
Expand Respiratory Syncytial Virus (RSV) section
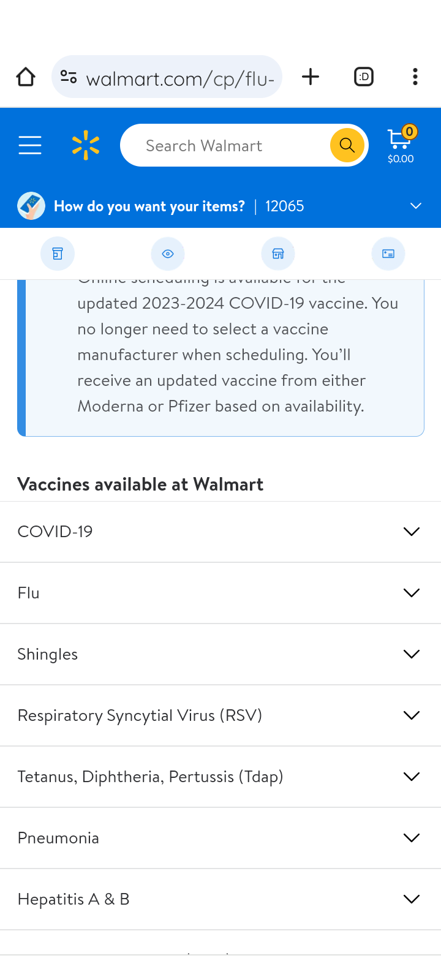point(221,715)
